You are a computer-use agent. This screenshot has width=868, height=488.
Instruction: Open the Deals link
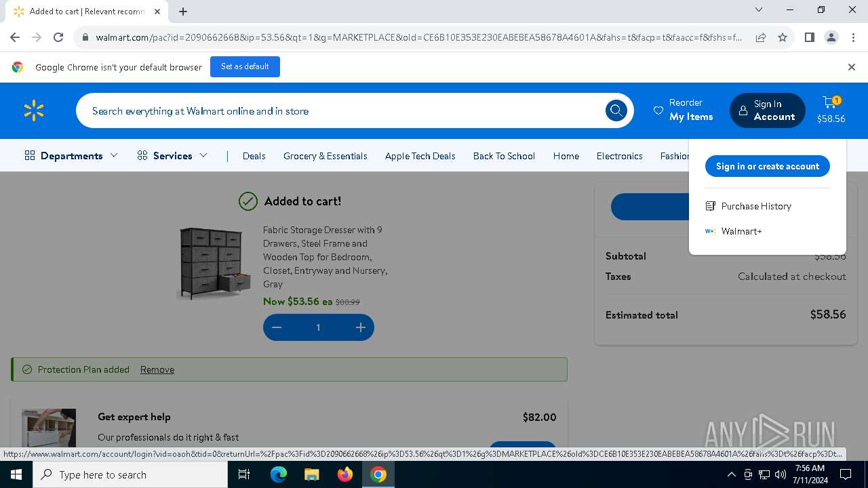pyautogui.click(x=254, y=156)
